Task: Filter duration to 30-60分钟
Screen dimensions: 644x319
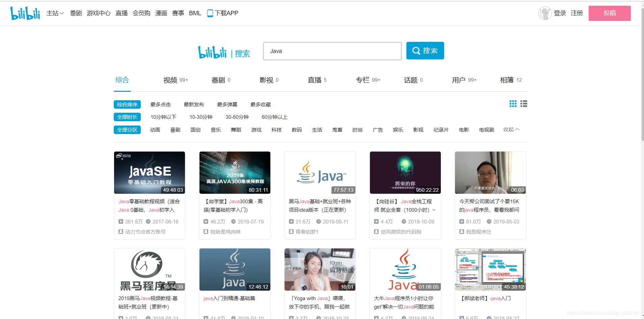Action: (x=237, y=117)
